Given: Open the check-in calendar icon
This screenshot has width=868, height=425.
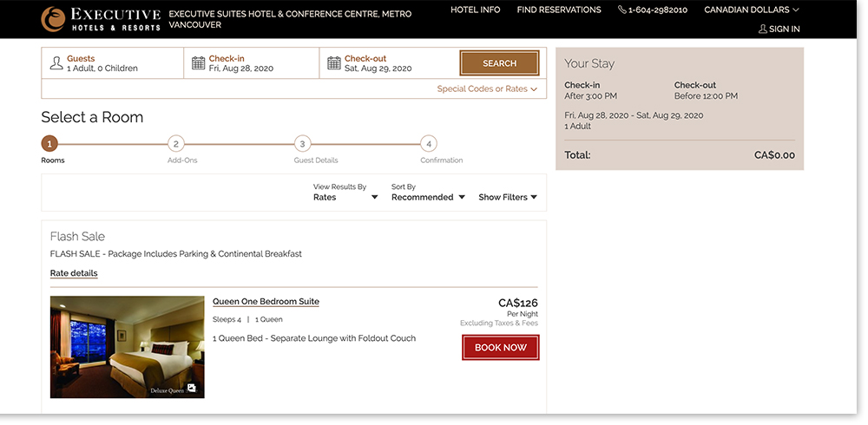Looking at the screenshot, I should pyautogui.click(x=198, y=63).
